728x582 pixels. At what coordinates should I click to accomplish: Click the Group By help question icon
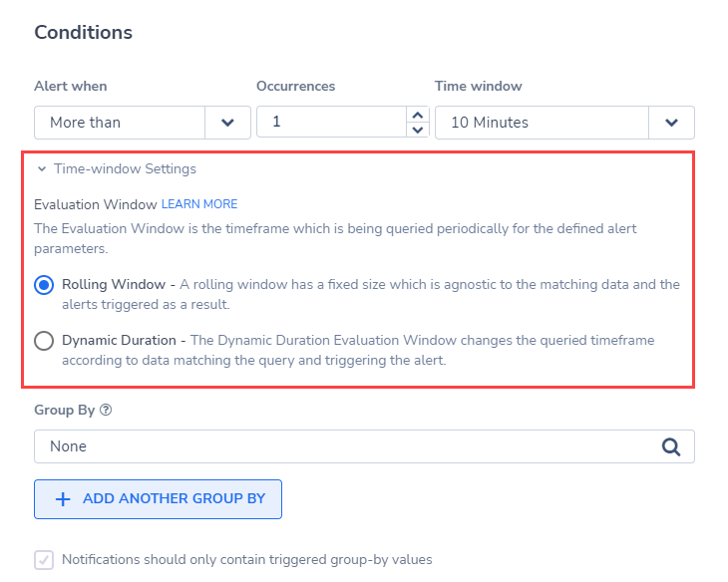(106, 410)
